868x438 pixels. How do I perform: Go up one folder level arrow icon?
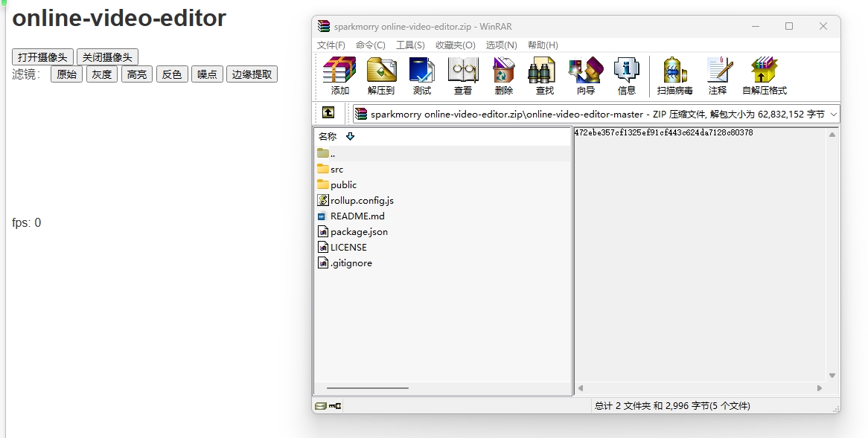[328, 113]
